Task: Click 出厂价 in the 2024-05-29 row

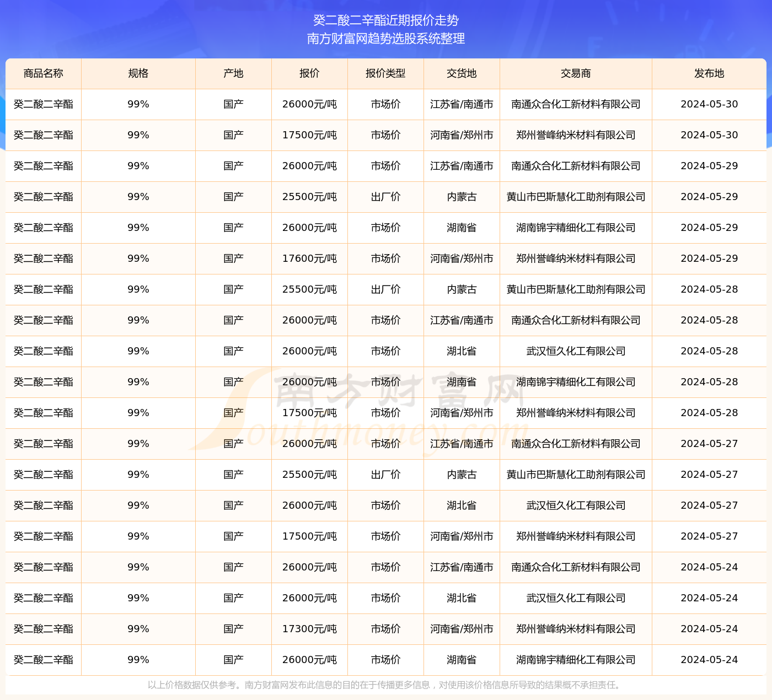Action: click(385, 197)
